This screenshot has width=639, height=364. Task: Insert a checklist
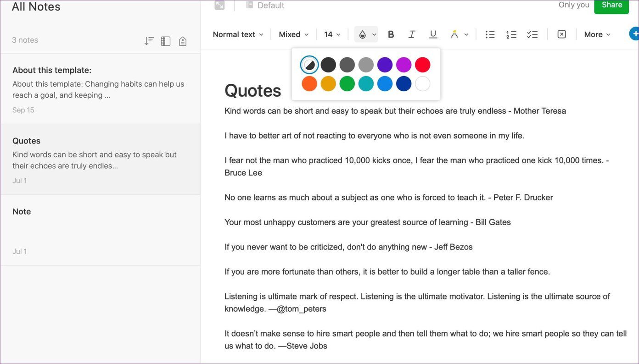pyautogui.click(x=532, y=34)
